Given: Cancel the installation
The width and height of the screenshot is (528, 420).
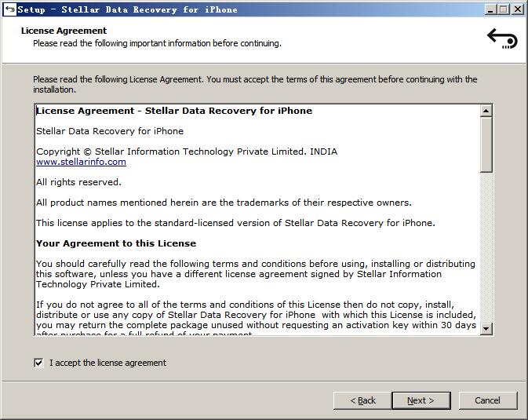Looking at the screenshot, I should (487, 400).
